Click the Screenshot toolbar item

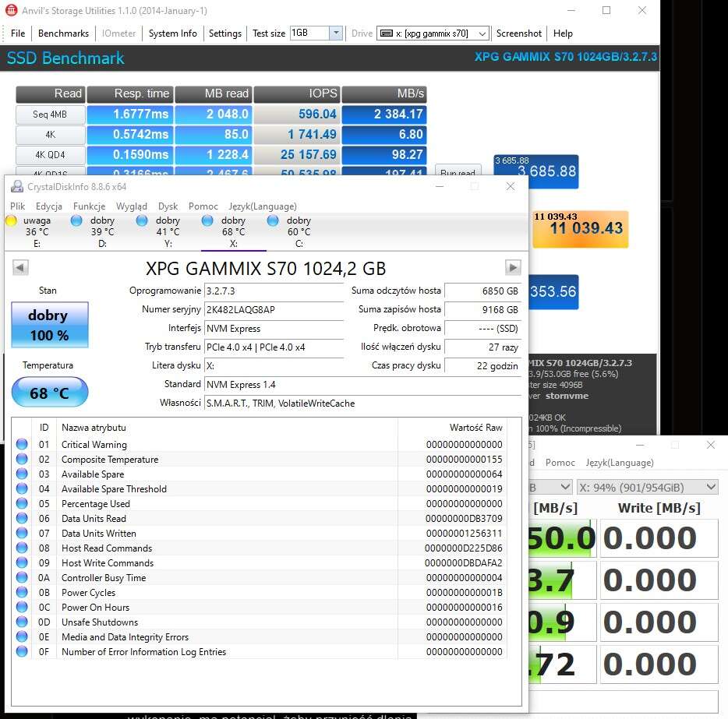pyautogui.click(x=518, y=33)
